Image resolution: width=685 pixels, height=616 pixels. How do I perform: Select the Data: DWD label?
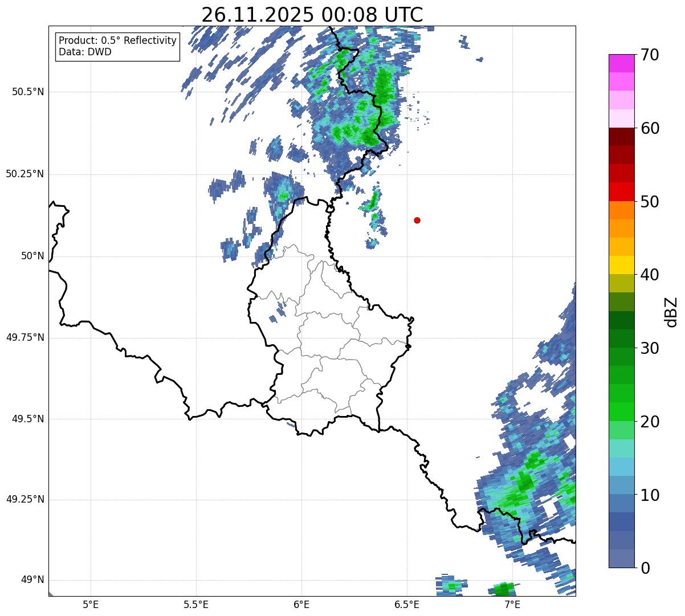pyautogui.click(x=85, y=52)
